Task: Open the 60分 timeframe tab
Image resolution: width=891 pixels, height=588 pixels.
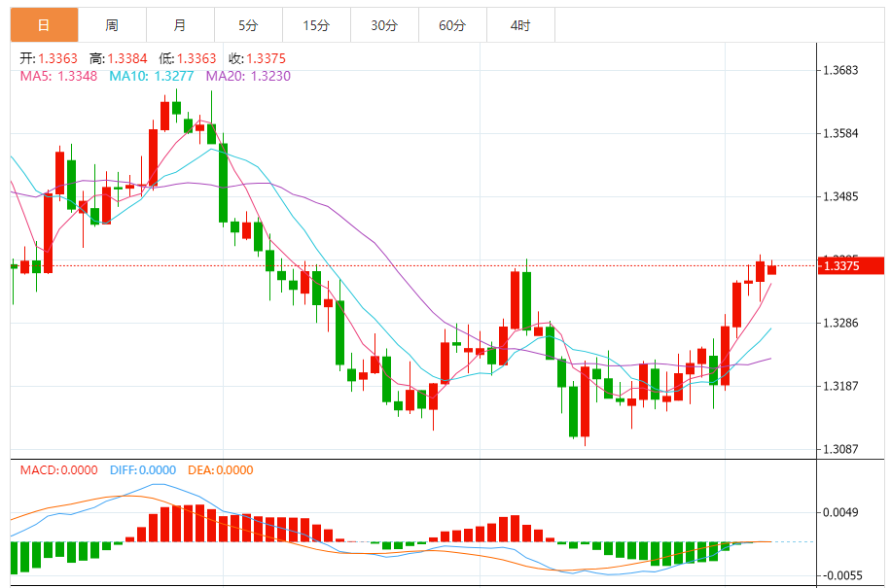Action: [453, 25]
